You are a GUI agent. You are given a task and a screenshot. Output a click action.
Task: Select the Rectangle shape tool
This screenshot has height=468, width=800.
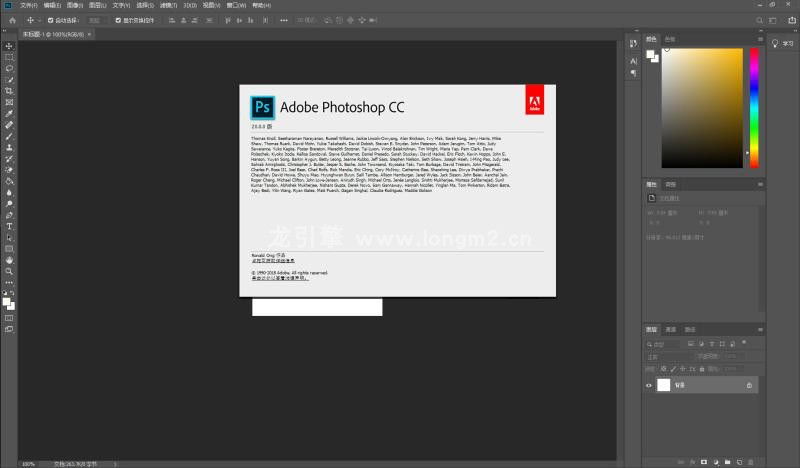(9, 249)
